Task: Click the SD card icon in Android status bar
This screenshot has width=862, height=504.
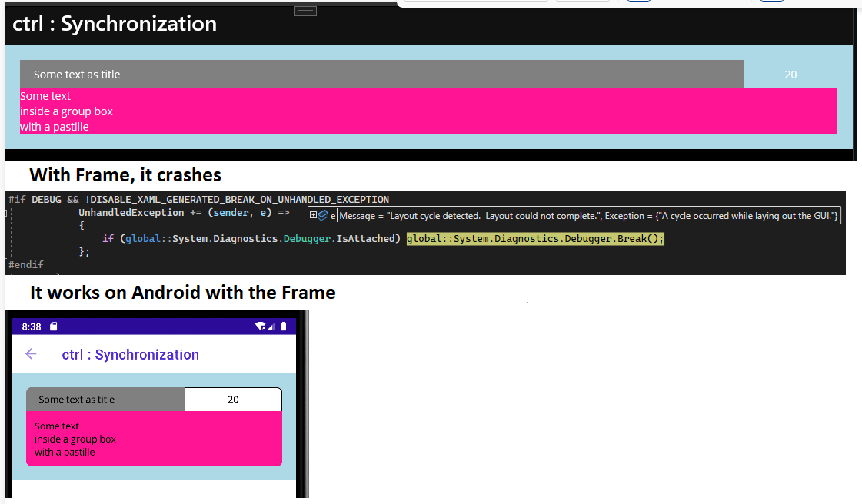Action: tap(53, 326)
